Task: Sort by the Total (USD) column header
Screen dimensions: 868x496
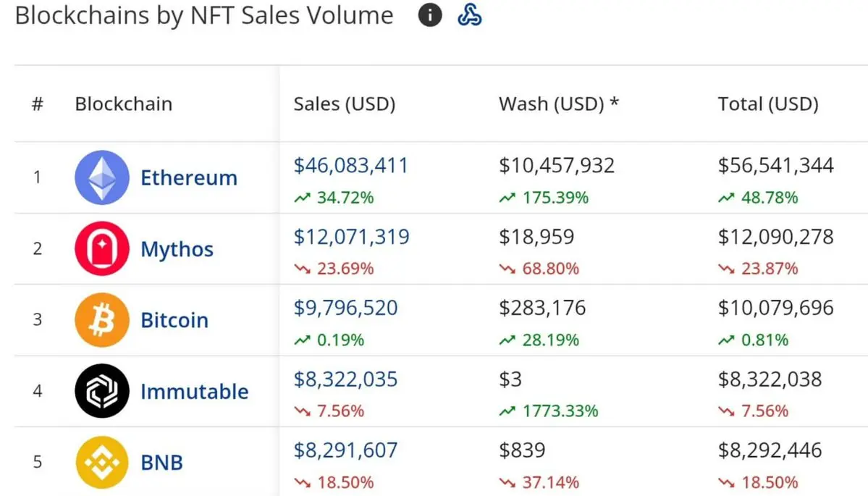Action: (x=768, y=104)
